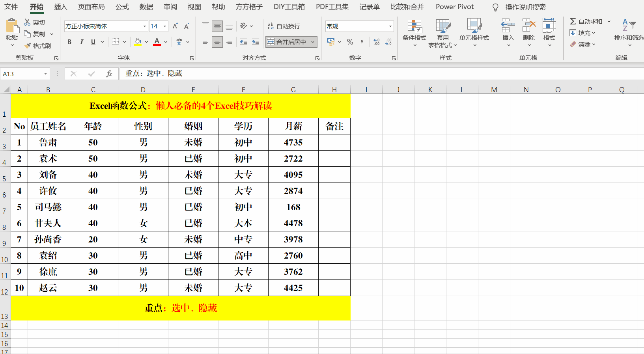Open the Format (格式) cells icon
Viewport: 644px width, 354px height.
(x=549, y=26)
